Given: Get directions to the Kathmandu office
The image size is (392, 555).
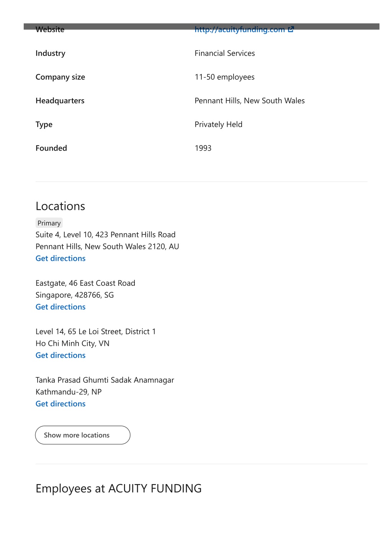Looking at the screenshot, I should (60, 404).
